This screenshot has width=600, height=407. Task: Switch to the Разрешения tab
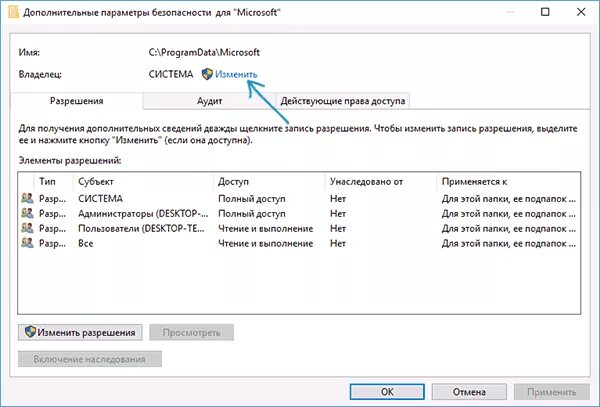pos(77,101)
